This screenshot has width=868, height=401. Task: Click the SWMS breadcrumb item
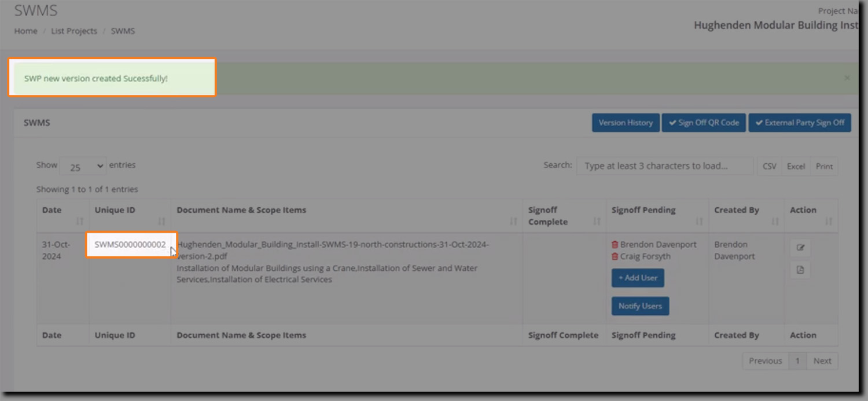pyautogui.click(x=123, y=31)
